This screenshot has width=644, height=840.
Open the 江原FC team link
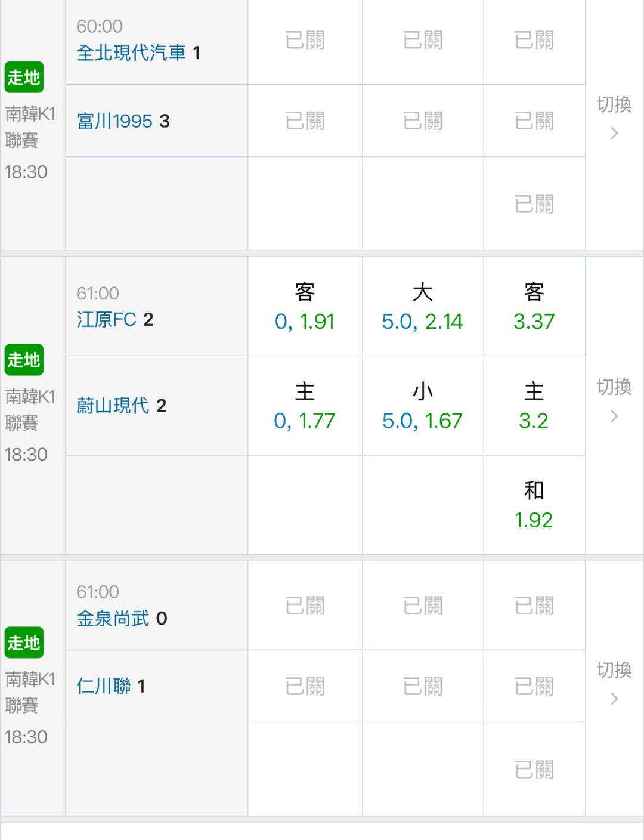(106, 319)
